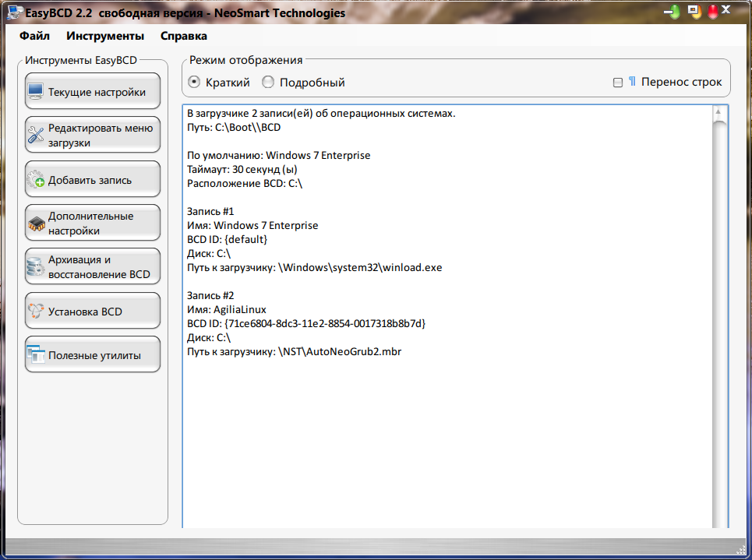The image size is (752, 560).
Task: Click the windows icon on Полезные утилиты
Action: (36, 354)
